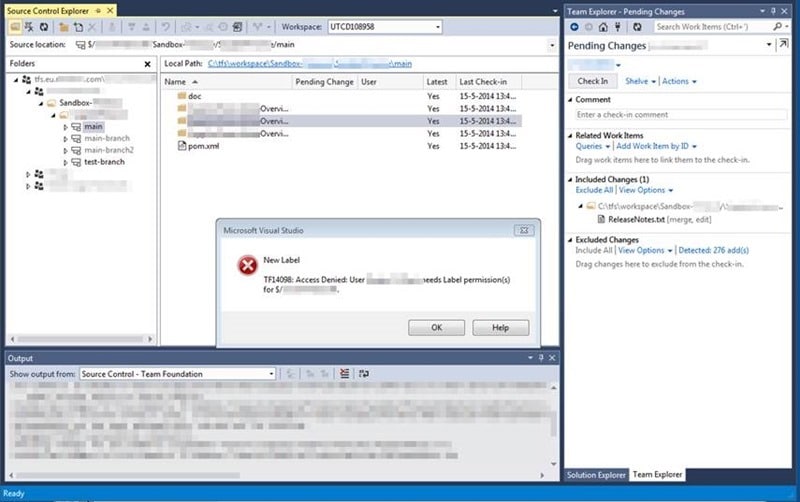
Task: Open View Options under Included Changes
Action: [x=646, y=190]
